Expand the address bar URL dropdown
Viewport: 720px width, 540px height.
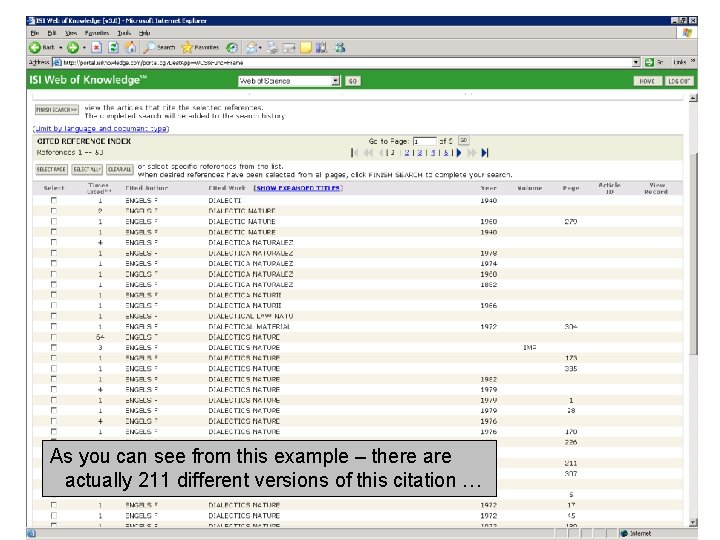click(x=636, y=62)
